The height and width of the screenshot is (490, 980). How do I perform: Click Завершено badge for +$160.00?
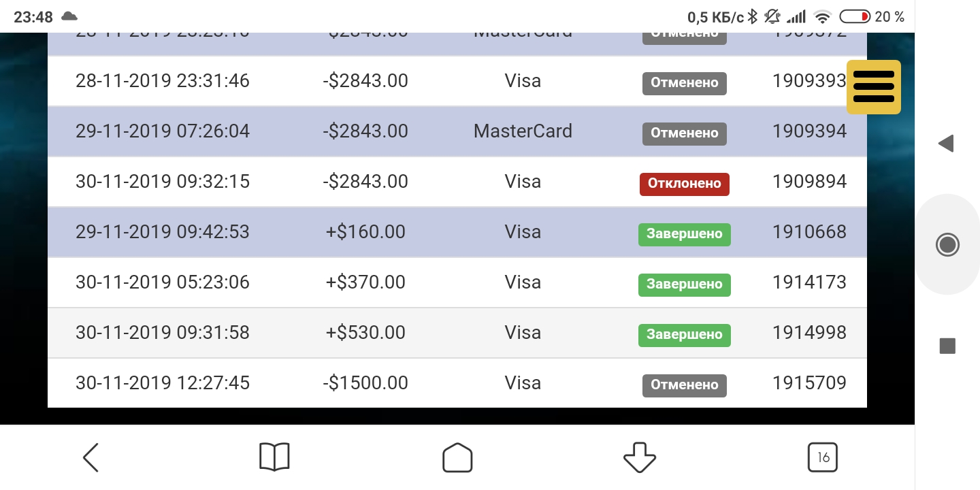coord(684,234)
